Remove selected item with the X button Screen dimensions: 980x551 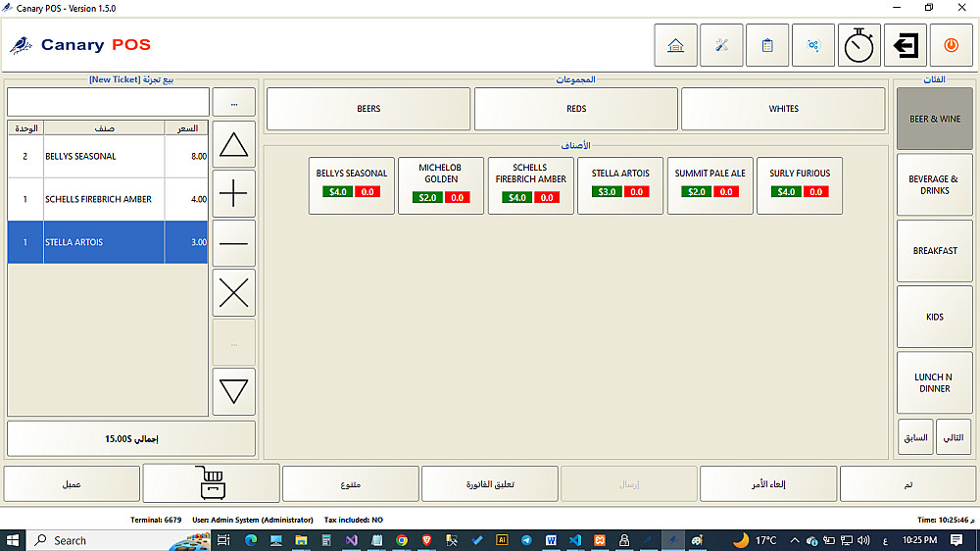pyautogui.click(x=234, y=293)
